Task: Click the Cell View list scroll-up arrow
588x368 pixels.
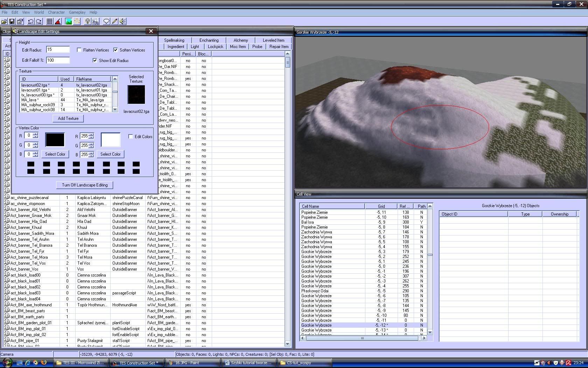Action: tap(430, 206)
